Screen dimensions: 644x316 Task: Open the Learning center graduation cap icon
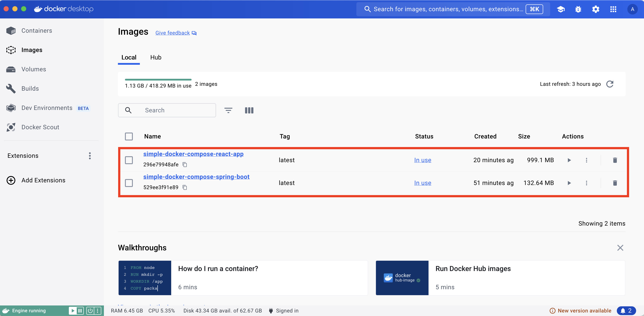(x=561, y=9)
